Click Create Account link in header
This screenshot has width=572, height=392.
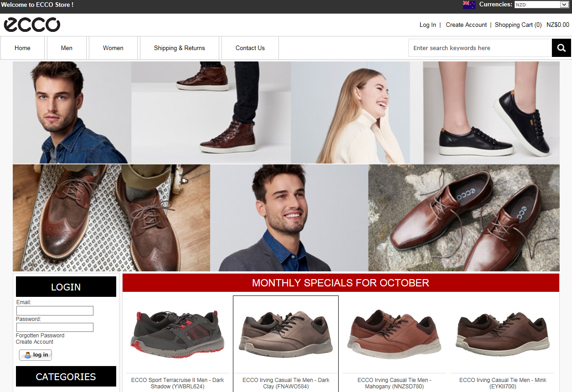tap(466, 25)
